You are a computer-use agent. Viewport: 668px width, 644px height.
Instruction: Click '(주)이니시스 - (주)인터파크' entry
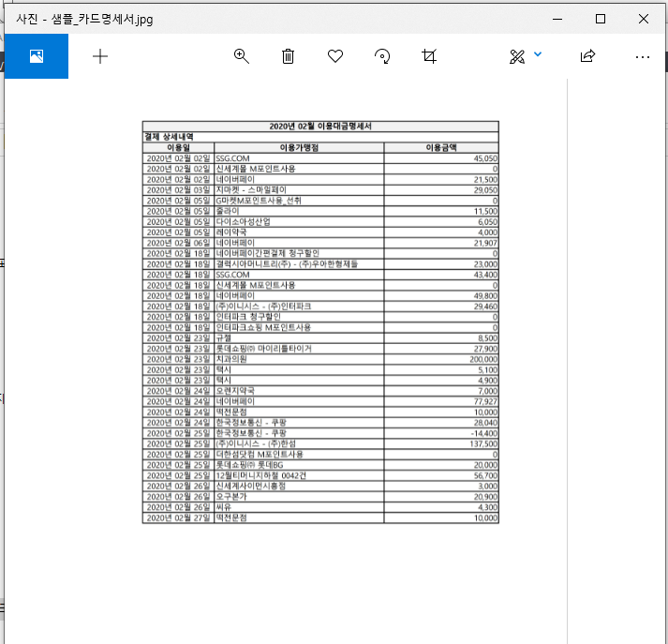click(263, 307)
